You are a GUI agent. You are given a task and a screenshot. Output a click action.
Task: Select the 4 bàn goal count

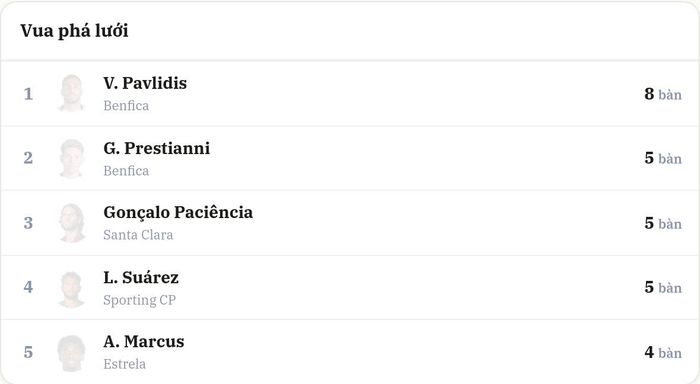[x=663, y=353]
